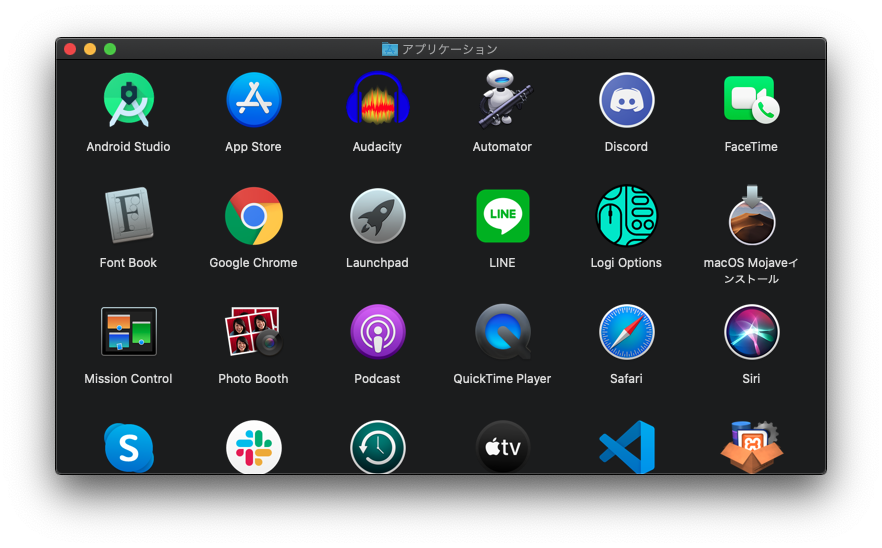Click the Logi Options icon
The image size is (882, 548).
coord(627,216)
